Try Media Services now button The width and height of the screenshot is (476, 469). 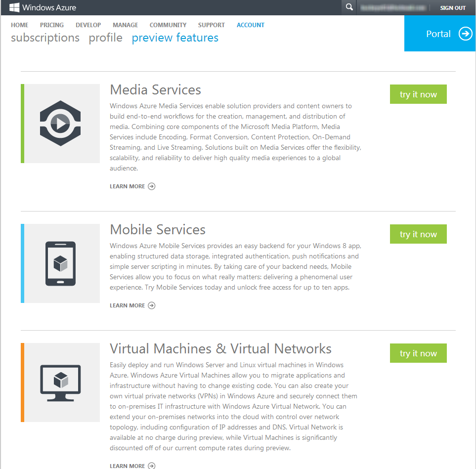(418, 94)
